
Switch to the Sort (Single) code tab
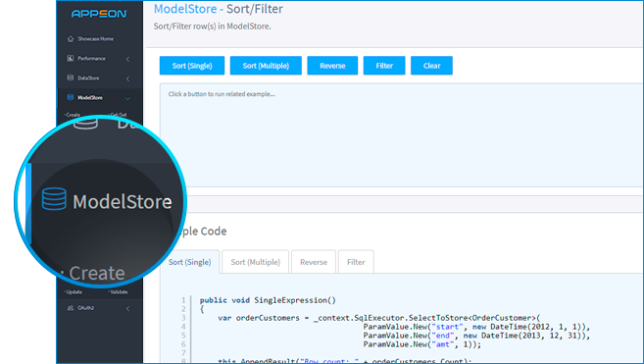click(x=190, y=262)
